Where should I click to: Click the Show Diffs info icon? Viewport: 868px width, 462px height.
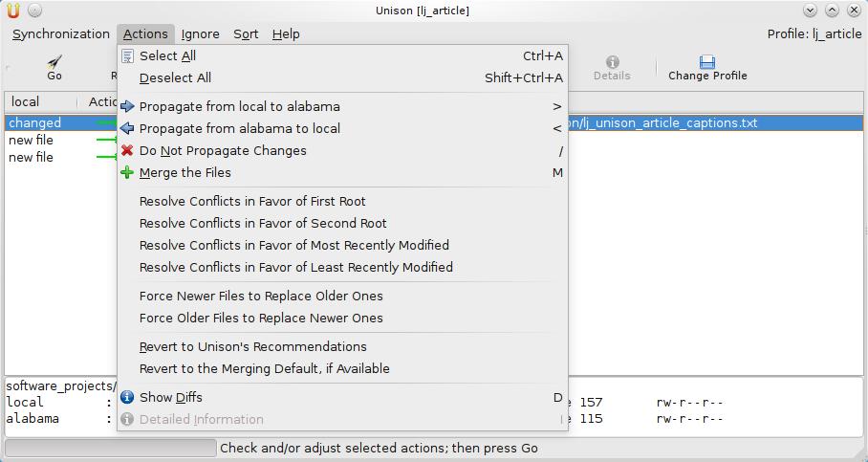[127, 397]
